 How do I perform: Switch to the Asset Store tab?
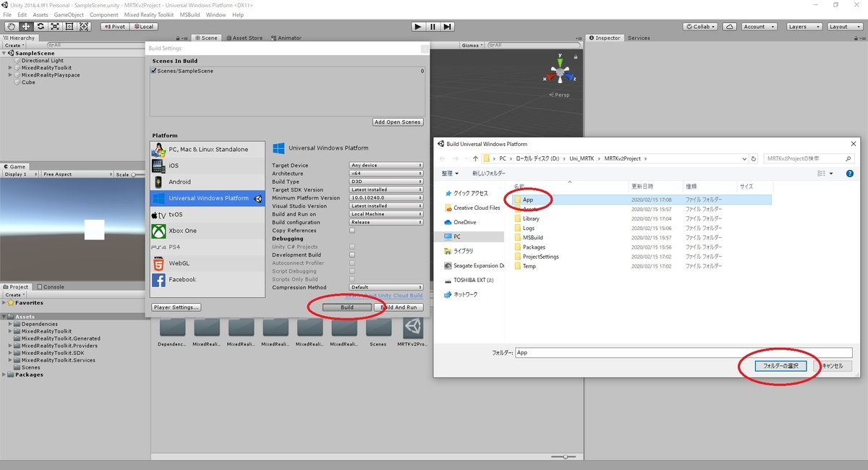tap(246, 38)
